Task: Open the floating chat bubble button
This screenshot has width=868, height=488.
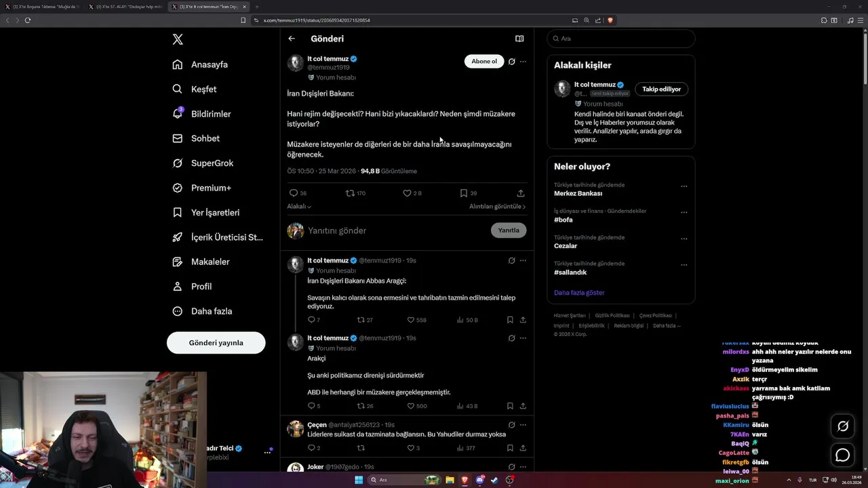Action: 843,455
